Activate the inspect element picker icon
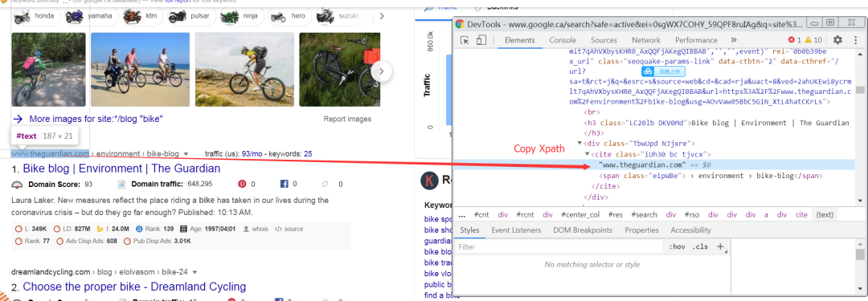868x301 pixels. click(x=465, y=40)
